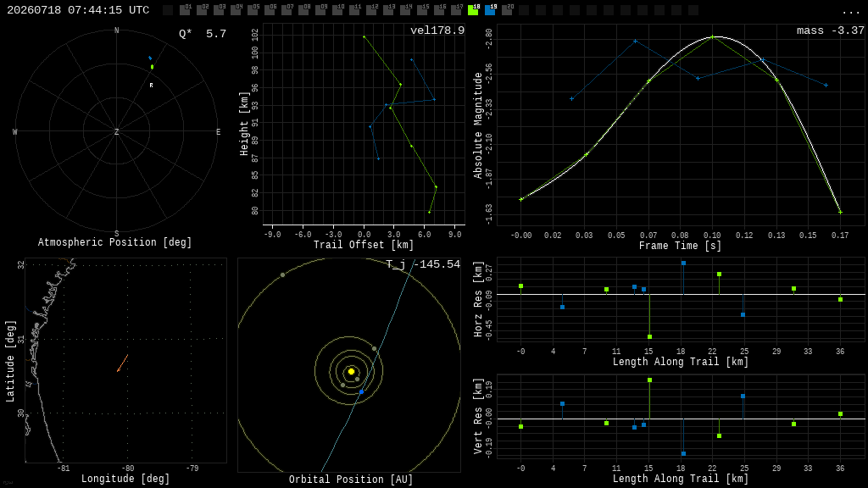Click the station 17 square
Image resolution: width=868 pixels, height=488 pixels.
tap(456, 10)
